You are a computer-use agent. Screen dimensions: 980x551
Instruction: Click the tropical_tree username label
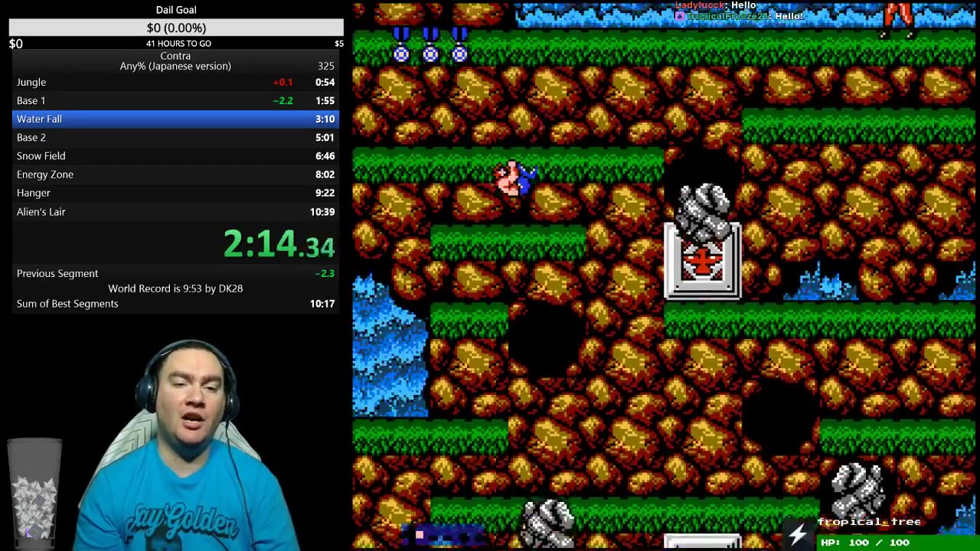coord(869,522)
